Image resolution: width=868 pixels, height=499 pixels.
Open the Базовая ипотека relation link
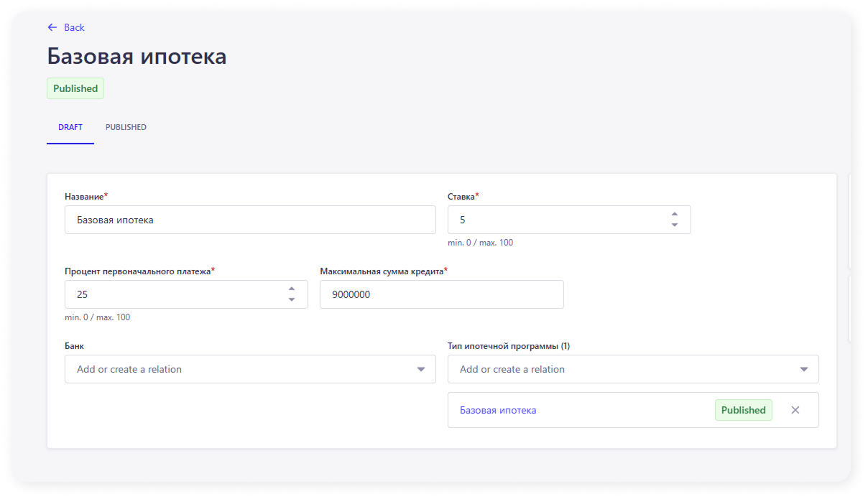click(x=498, y=410)
